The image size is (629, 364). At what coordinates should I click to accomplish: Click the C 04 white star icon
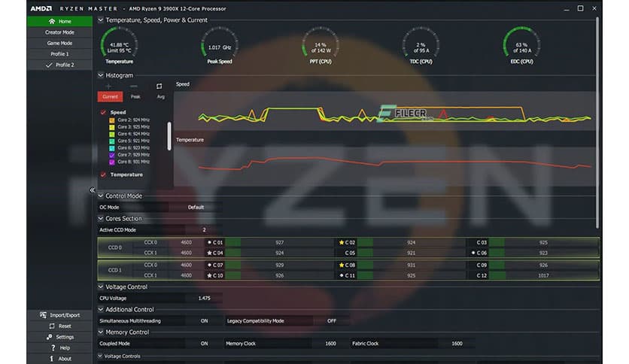pos(209,253)
